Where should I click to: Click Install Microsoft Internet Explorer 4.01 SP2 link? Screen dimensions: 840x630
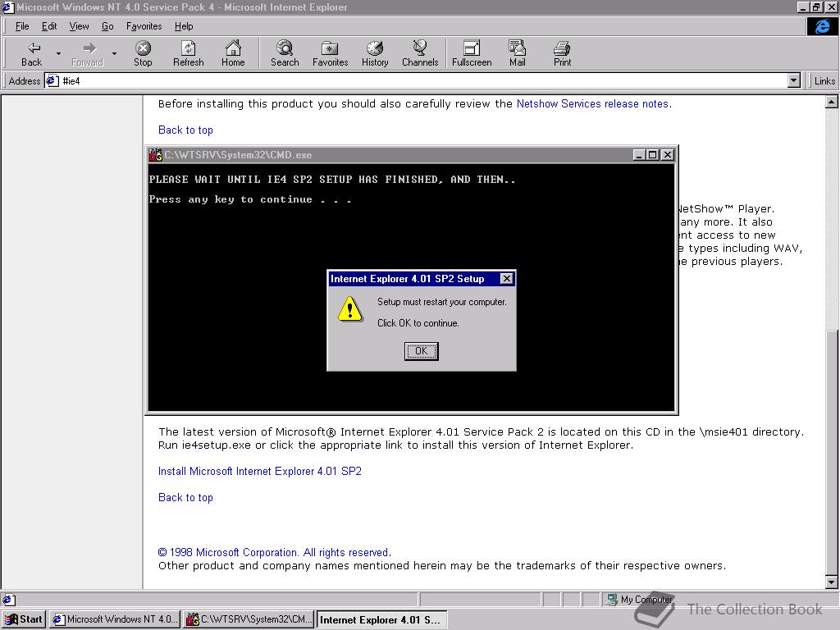(260, 472)
